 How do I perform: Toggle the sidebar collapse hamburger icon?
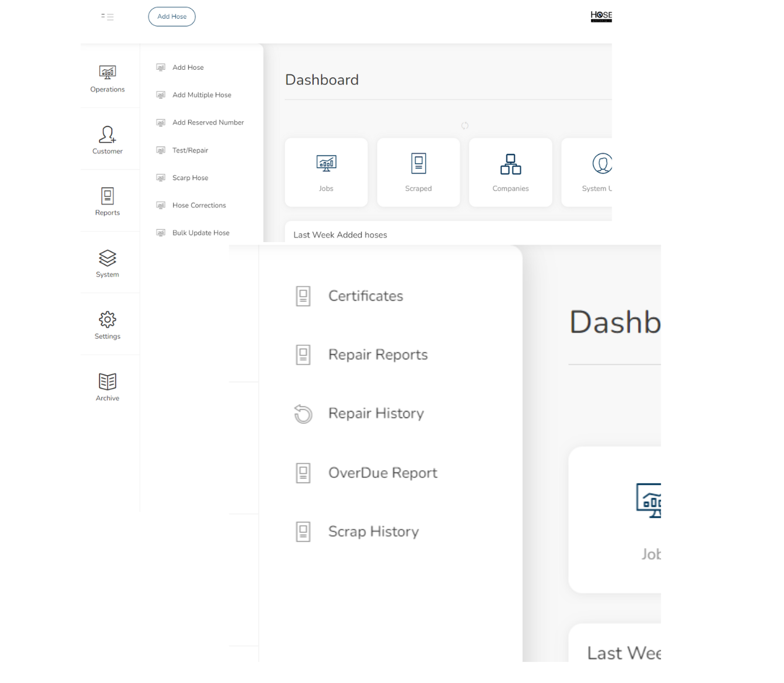pos(107,17)
